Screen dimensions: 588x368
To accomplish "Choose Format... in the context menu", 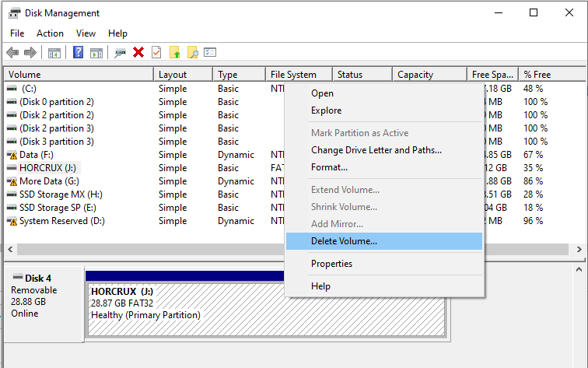I will (329, 167).
